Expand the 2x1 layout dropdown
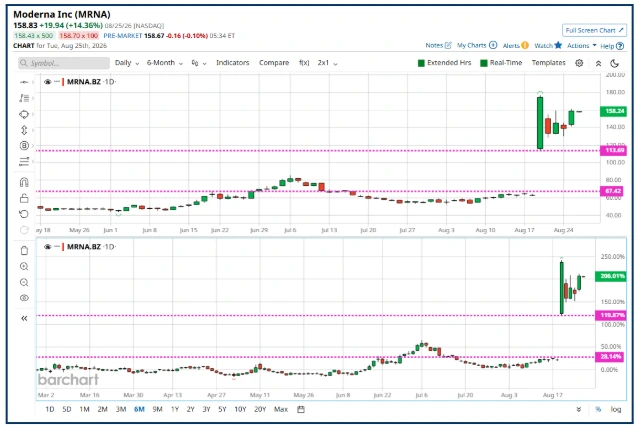 coord(328,63)
